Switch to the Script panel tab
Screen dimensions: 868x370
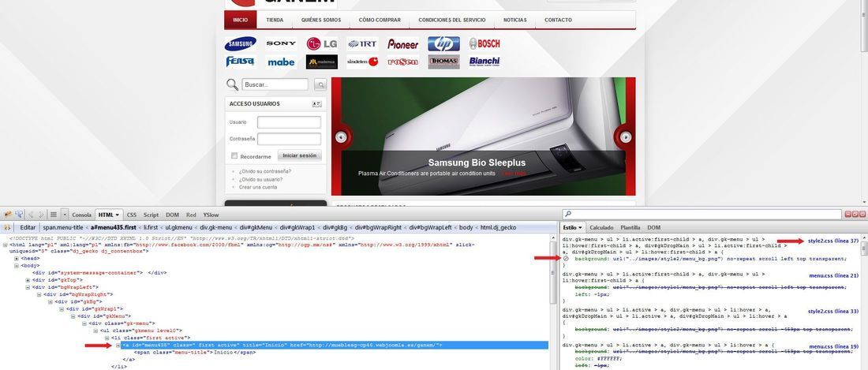[x=152, y=215]
